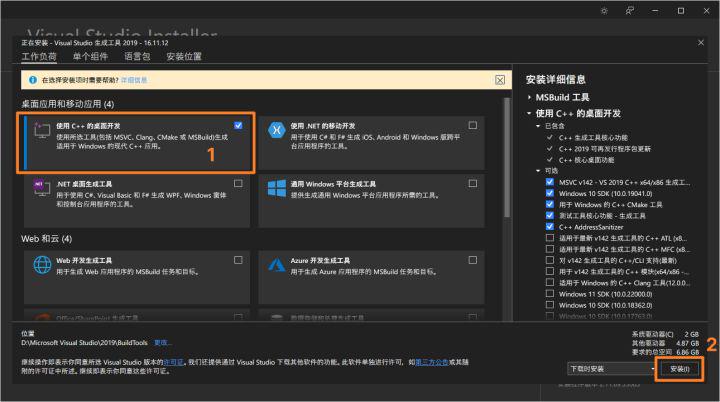The width and height of the screenshot is (720, 402).
Task: Click the C++ 核心桌面功能 included item
Action: (x=586, y=160)
